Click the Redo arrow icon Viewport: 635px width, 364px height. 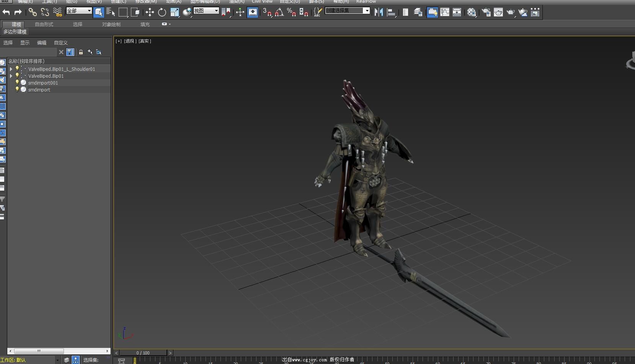pyautogui.click(x=18, y=12)
